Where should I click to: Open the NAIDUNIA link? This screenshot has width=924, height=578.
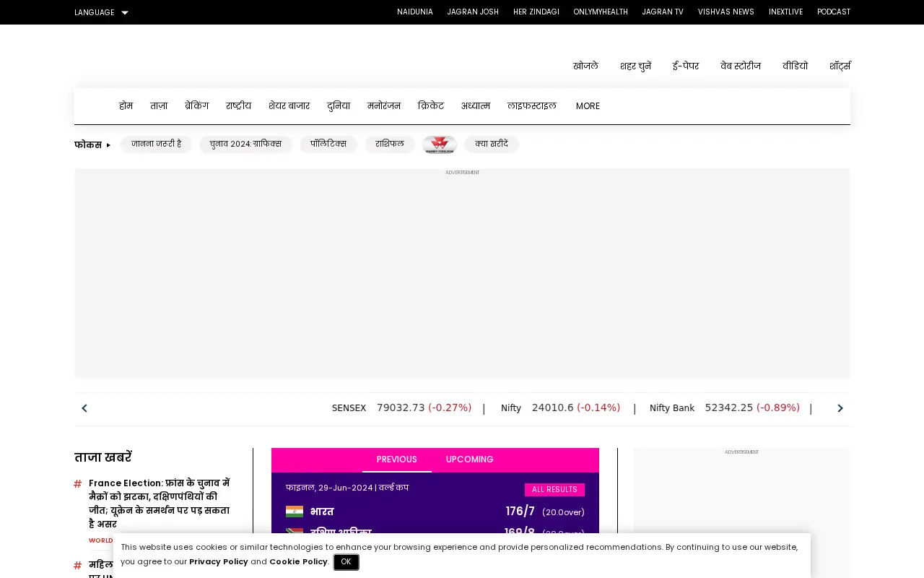[415, 12]
